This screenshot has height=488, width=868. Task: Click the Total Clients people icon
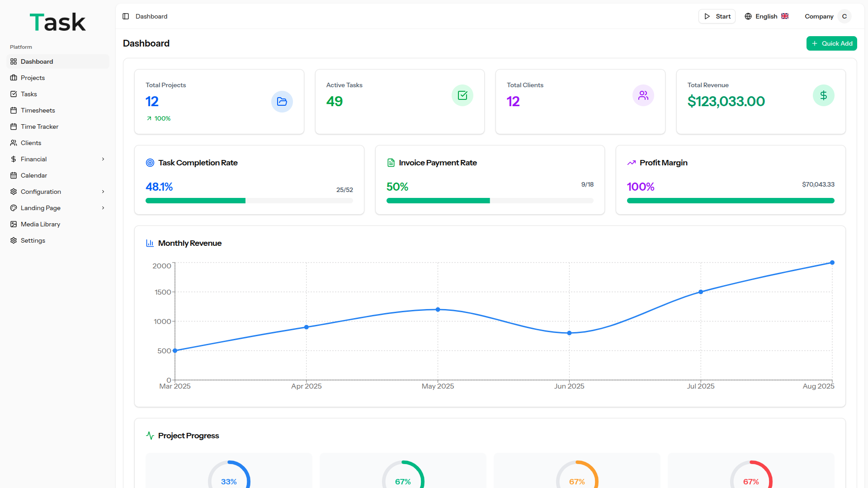(x=643, y=95)
